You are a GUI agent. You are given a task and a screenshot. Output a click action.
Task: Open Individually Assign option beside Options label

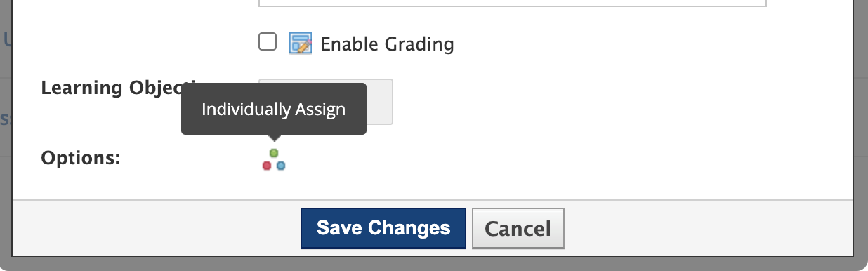[x=274, y=159]
